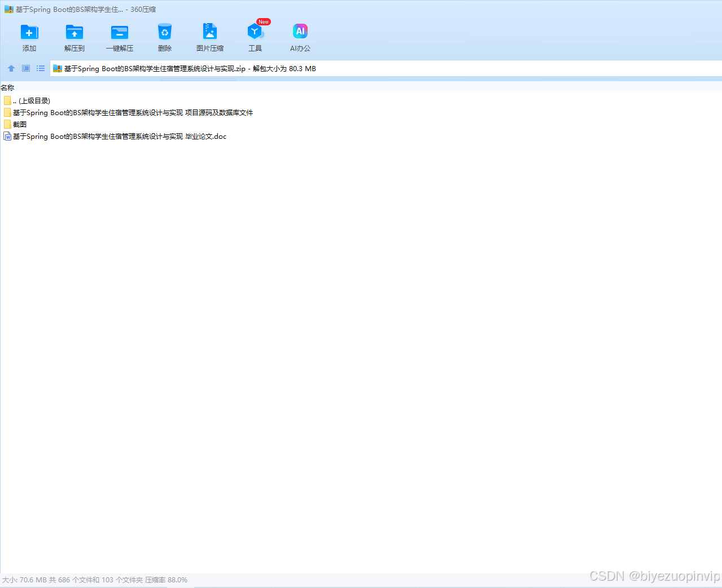Click the zip archive icon in path bar
The image size is (722, 588).
click(x=57, y=68)
